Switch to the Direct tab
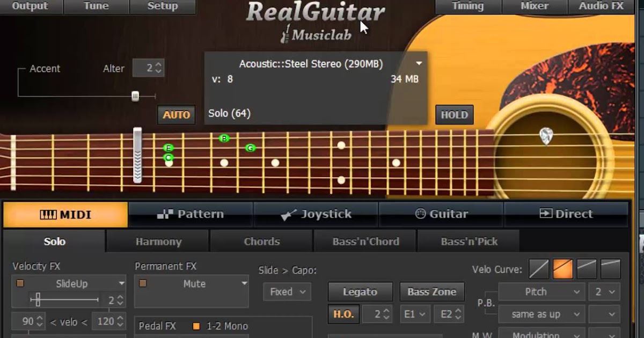The width and height of the screenshot is (644, 338). [566, 215]
